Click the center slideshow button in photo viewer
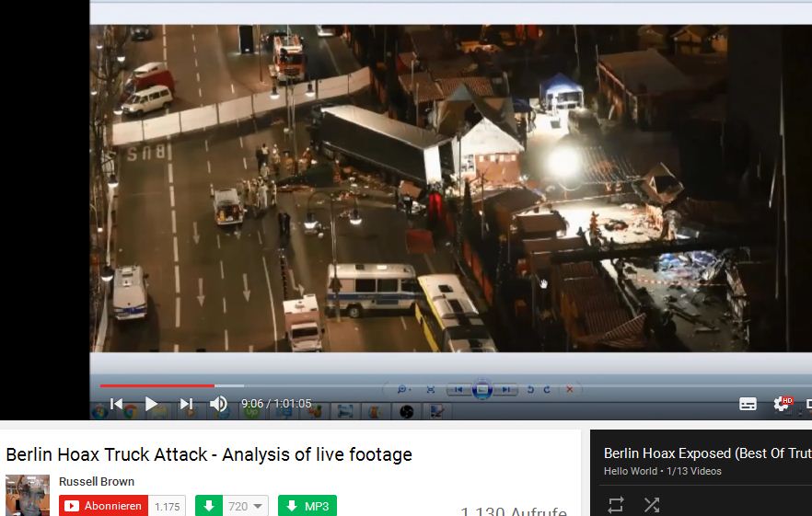The height and width of the screenshot is (516, 812). click(x=481, y=390)
